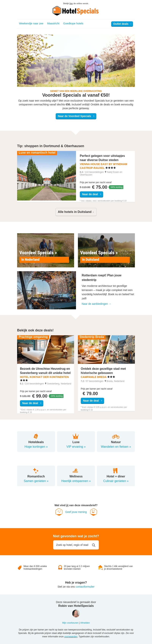Open the Weekendje naar zee link
Screen dimensions: 152x644
(31, 23)
